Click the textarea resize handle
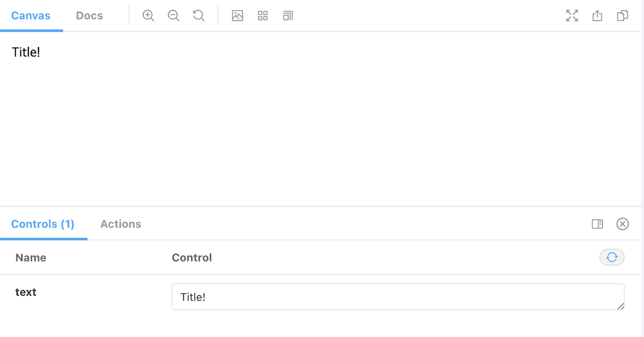 [x=621, y=306]
